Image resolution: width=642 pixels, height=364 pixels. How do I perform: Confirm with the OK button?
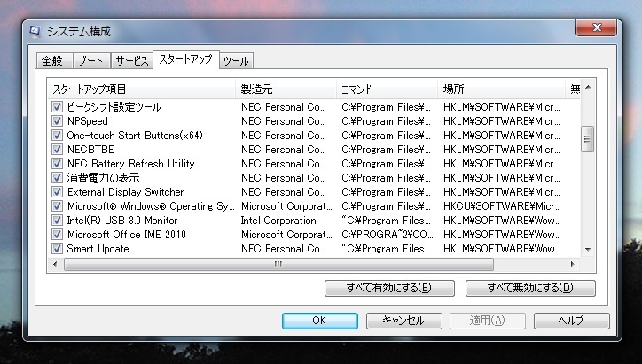click(x=320, y=321)
